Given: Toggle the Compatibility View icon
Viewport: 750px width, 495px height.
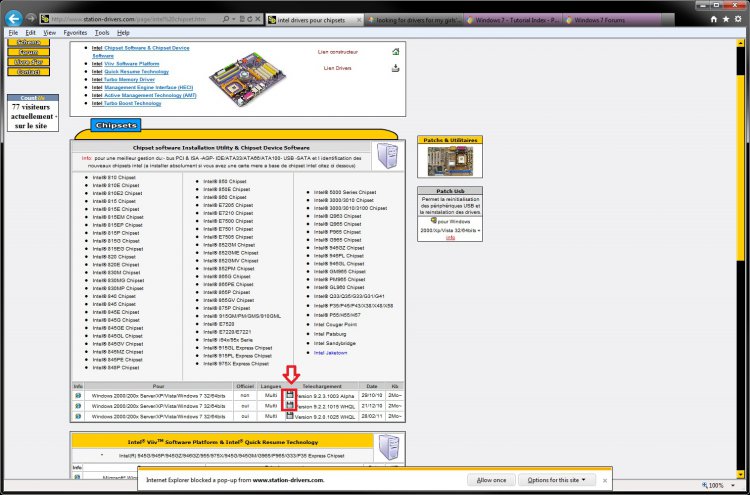Looking at the screenshot, I should (242, 19).
